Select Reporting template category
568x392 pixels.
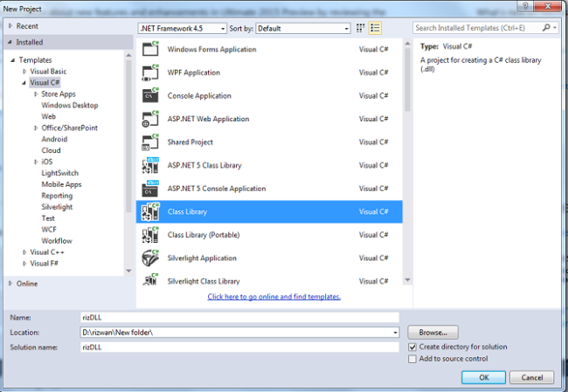click(57, 196)
